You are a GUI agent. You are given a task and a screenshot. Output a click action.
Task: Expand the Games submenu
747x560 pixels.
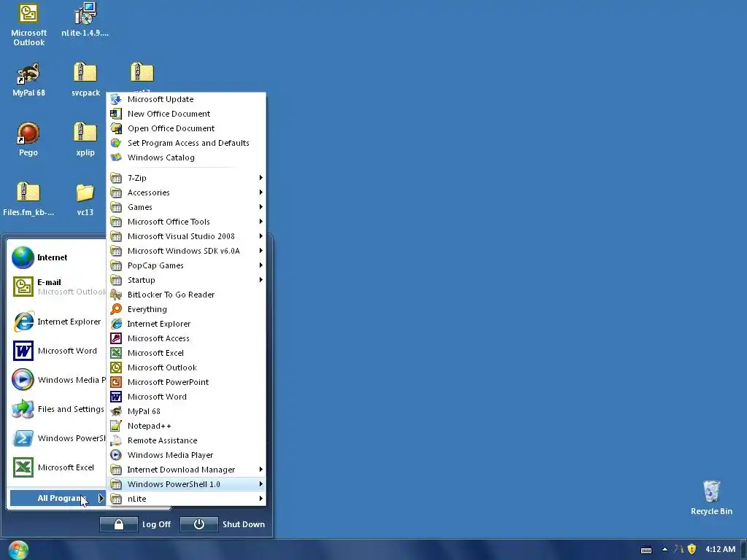[x=186, y=207]
